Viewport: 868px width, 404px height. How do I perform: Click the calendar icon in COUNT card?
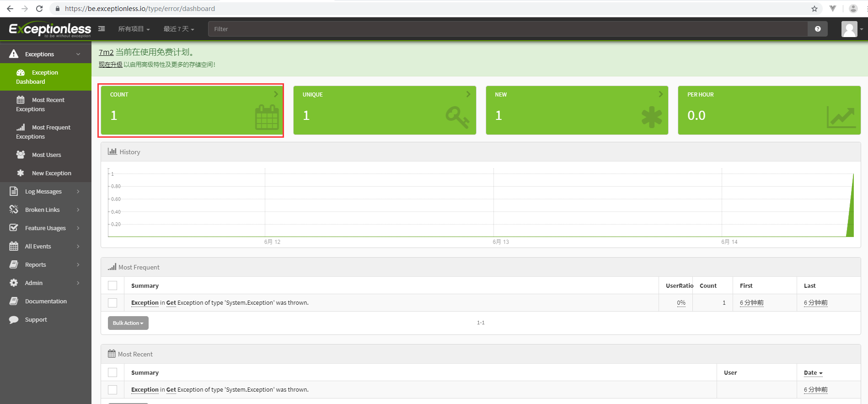click(x=267, y=118)
